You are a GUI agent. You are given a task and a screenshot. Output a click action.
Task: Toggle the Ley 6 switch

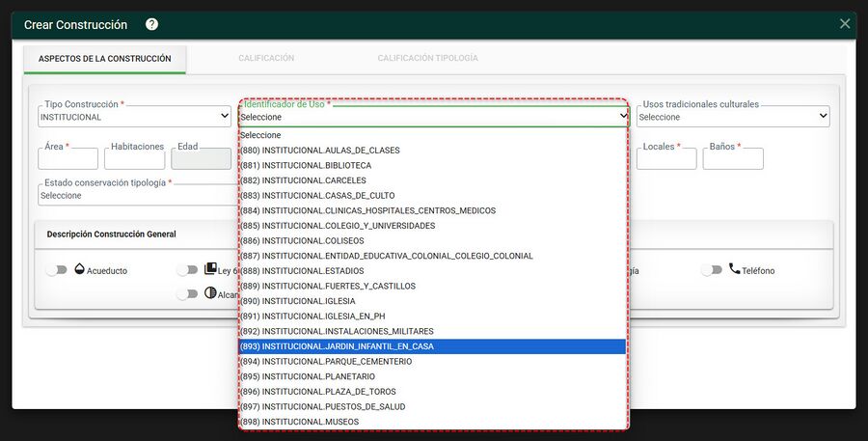[188, 270]
